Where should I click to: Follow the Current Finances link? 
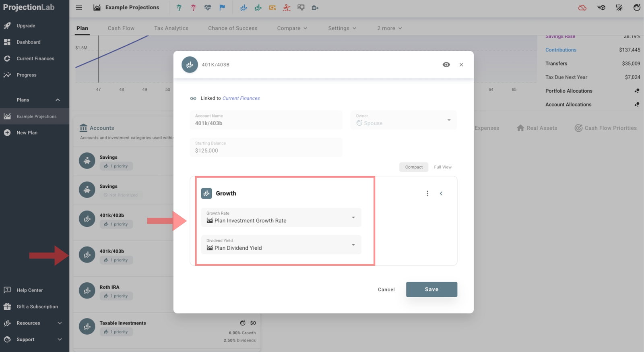point(241,98)
